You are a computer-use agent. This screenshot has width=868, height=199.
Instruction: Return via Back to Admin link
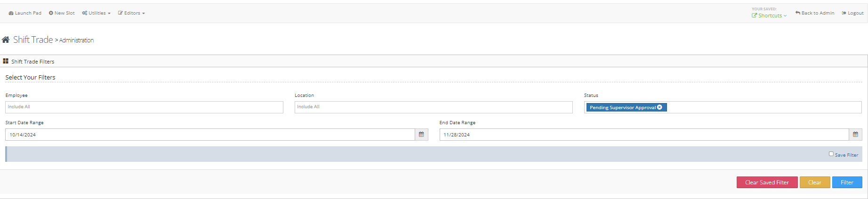pyautogui.click(x=814, y=13)
